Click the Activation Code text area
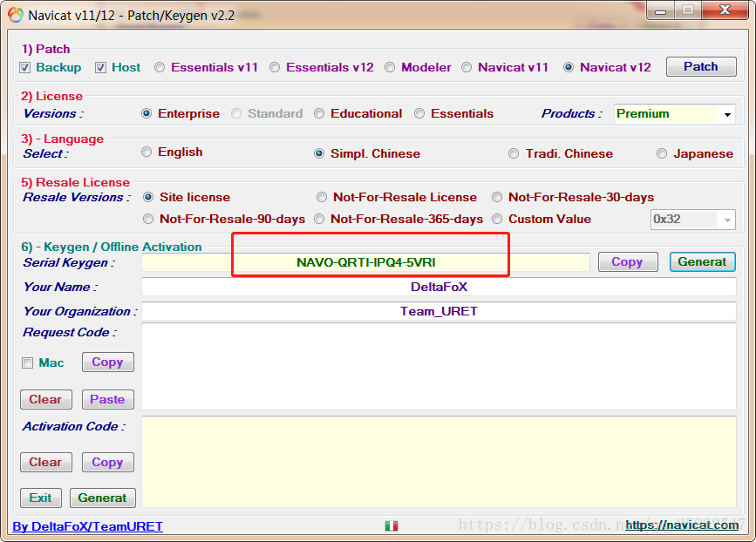Image resolution: width=756 pixels, height=542 pixels. pos(439,462)
